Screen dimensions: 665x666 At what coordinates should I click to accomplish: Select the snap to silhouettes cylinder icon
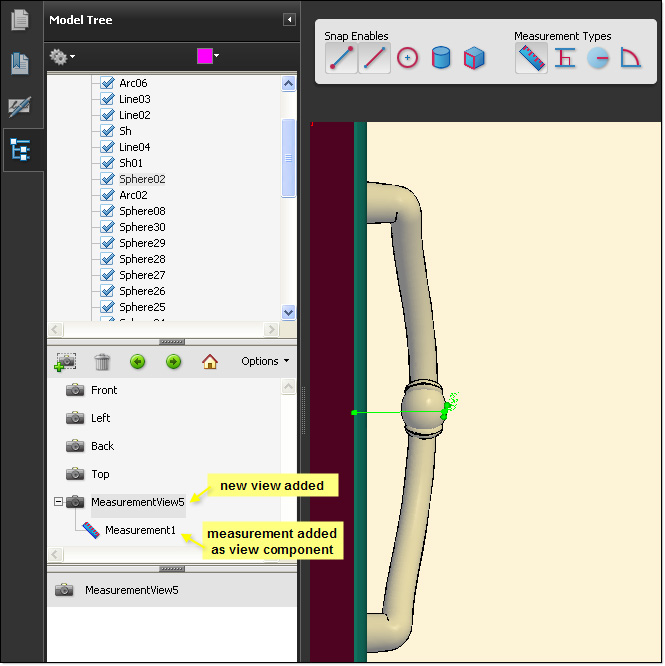coord(441,58)
